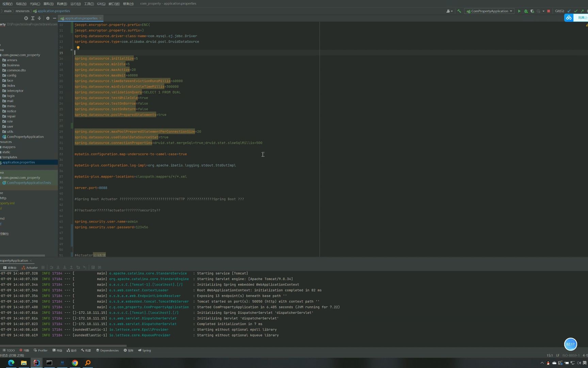Open the 服务 Services tool window
Viewport: 588px width, 368px height.
[x=128, y=350]
